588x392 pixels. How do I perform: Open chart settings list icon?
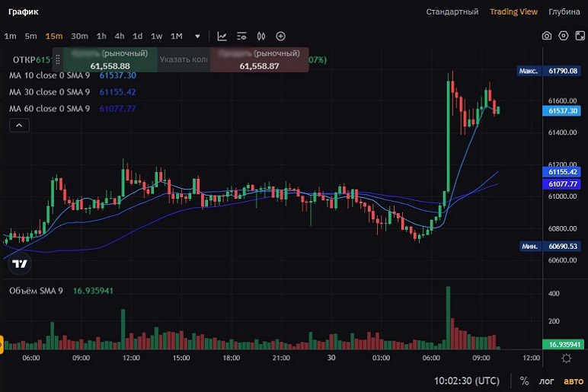pyautogui.click(x=241, y=36)
